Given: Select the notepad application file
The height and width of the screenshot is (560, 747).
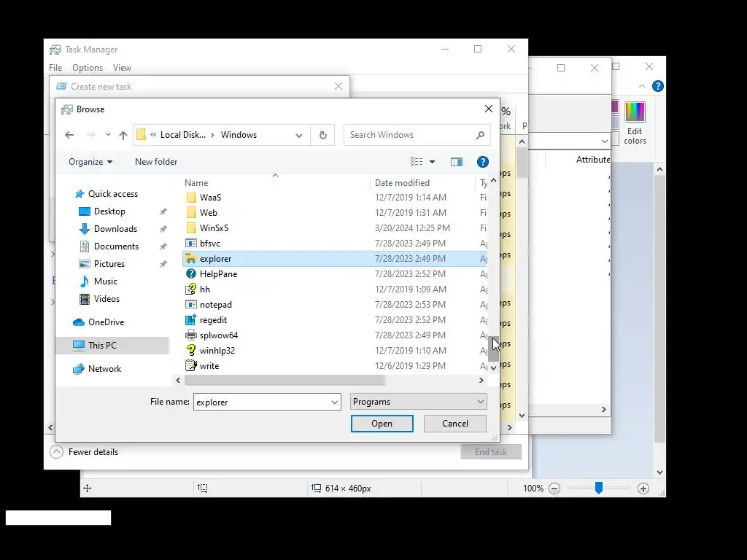Looking at the screenshot, I should [x=335, y=305].
